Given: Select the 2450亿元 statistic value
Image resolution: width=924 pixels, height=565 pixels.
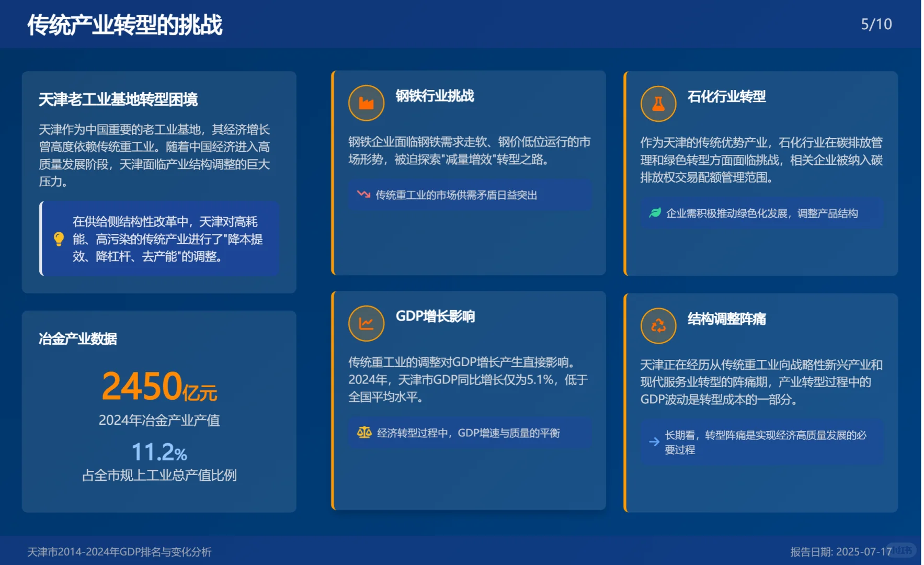Looking at the screenshot, I should (159, 387).
